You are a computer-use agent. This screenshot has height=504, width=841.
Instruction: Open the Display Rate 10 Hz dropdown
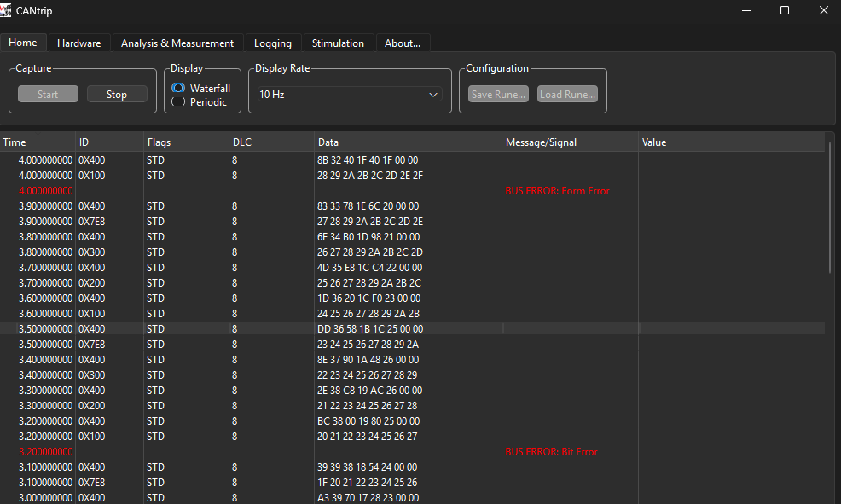click(x=350, y=95)
